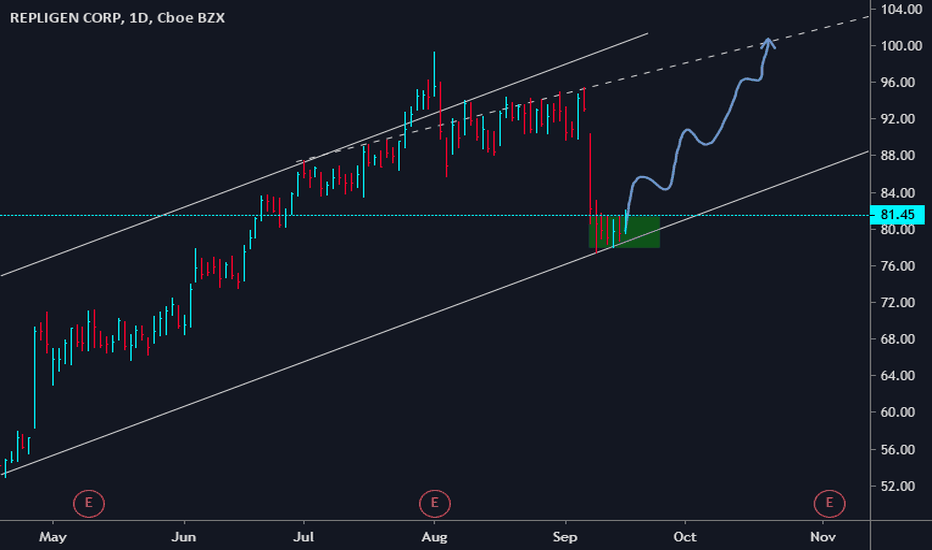The width and height of the screenshot is (932, 550).
Task: Click the Aug label on time axis
Action: (x=434, y=537)
